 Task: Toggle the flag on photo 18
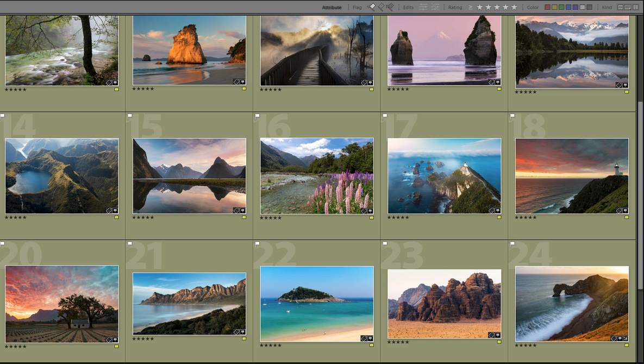[x=512, y=116]
